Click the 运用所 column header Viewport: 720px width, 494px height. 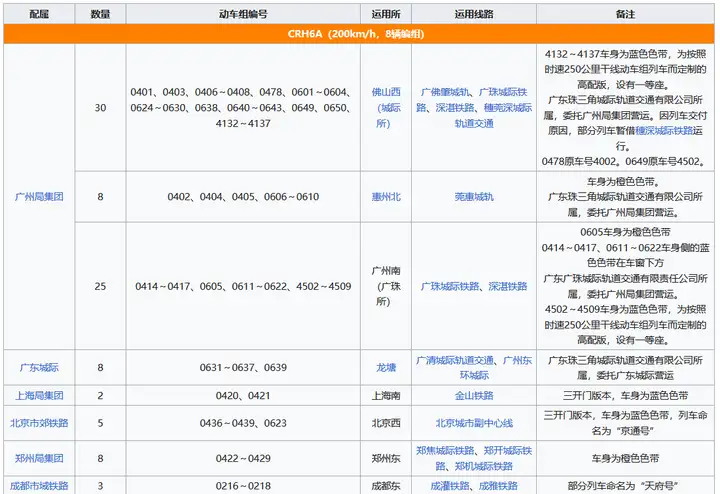(386, 14)
